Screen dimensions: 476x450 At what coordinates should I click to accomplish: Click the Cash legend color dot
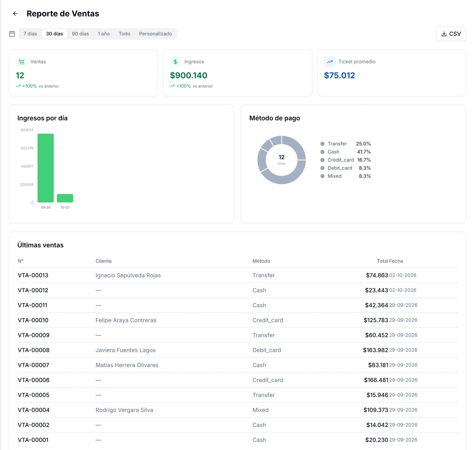[322, 152]
